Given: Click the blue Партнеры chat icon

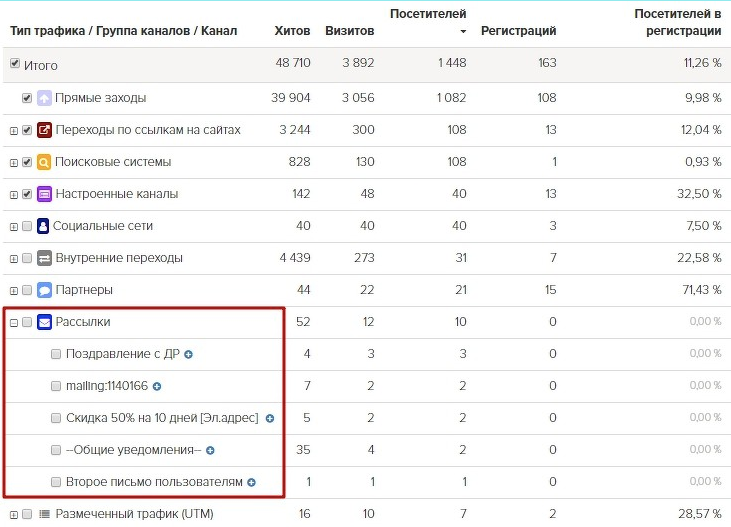Looking at the screenshot, I should point(44,290).
